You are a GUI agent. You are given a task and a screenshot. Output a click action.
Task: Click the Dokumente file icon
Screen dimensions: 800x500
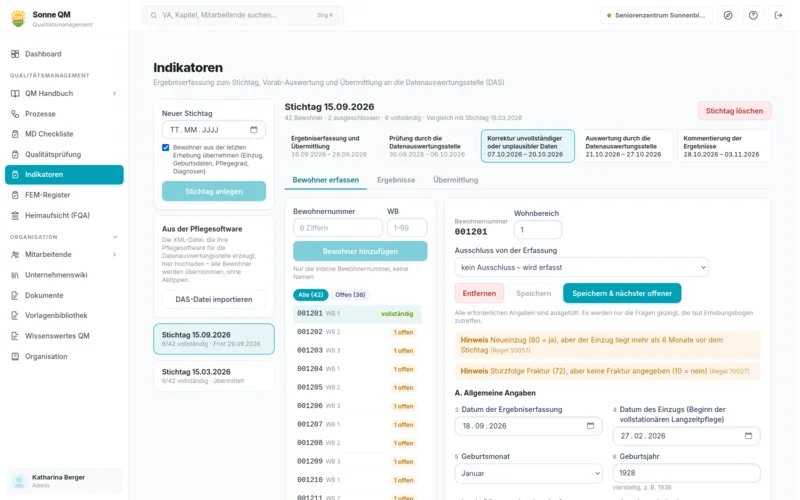15,295
